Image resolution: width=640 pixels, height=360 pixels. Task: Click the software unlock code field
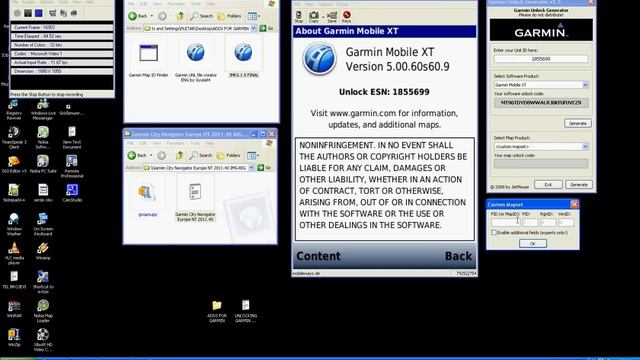pyautogui.click(x=541, y=102)
